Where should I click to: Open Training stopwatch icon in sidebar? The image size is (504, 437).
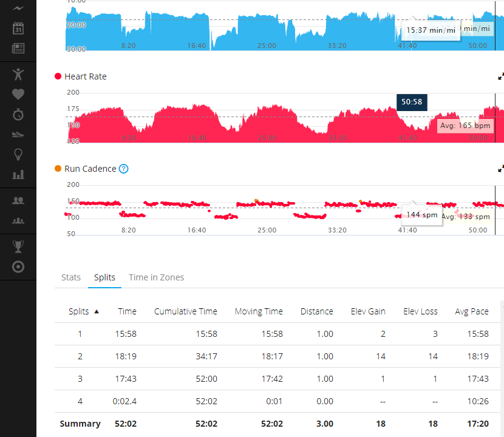pyautogui.click(x=18, y=114)
